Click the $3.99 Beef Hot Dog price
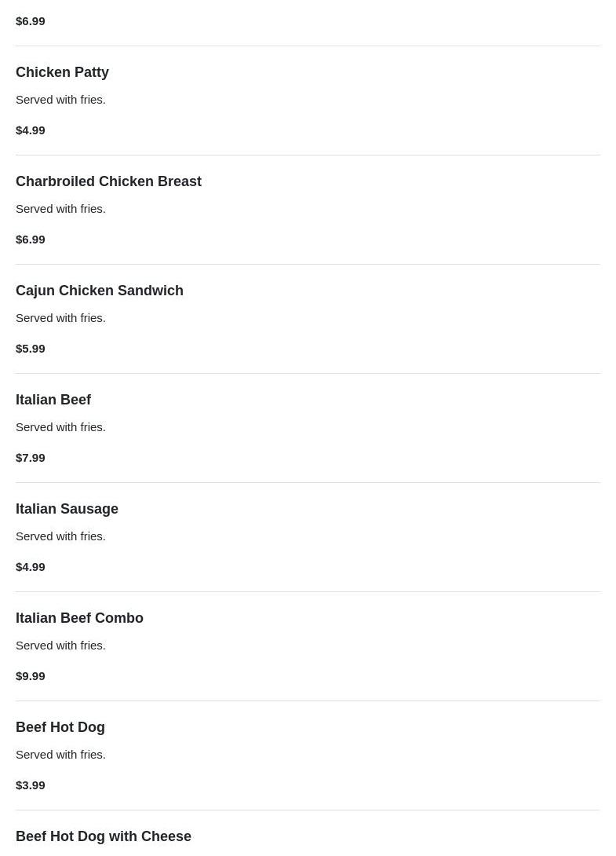This screenshot has width=616, height=856. pyautogui.click(x=31, y=785)
